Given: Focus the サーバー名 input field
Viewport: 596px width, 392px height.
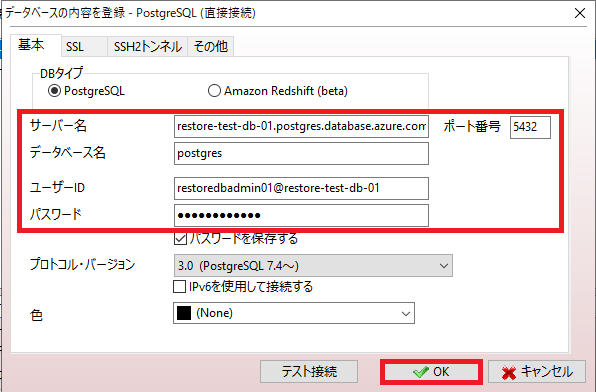Looking at the screenshot, I should tap(301, 126).
